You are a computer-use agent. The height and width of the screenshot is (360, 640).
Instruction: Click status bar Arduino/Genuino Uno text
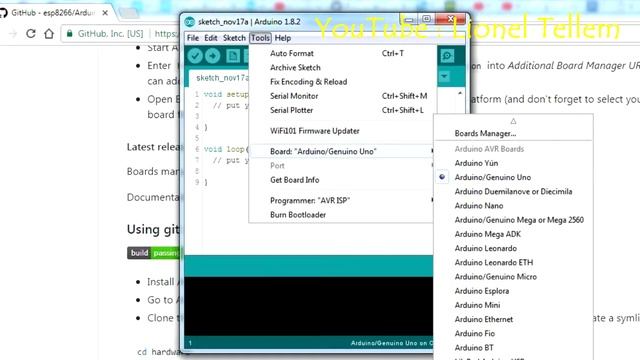[x=391, y=343]
